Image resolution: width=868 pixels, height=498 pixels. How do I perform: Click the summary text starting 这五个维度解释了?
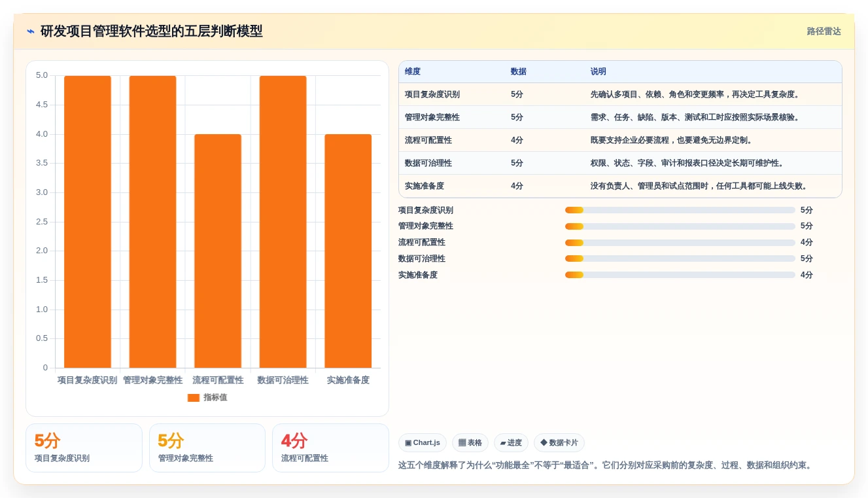(x=606, y=465)
